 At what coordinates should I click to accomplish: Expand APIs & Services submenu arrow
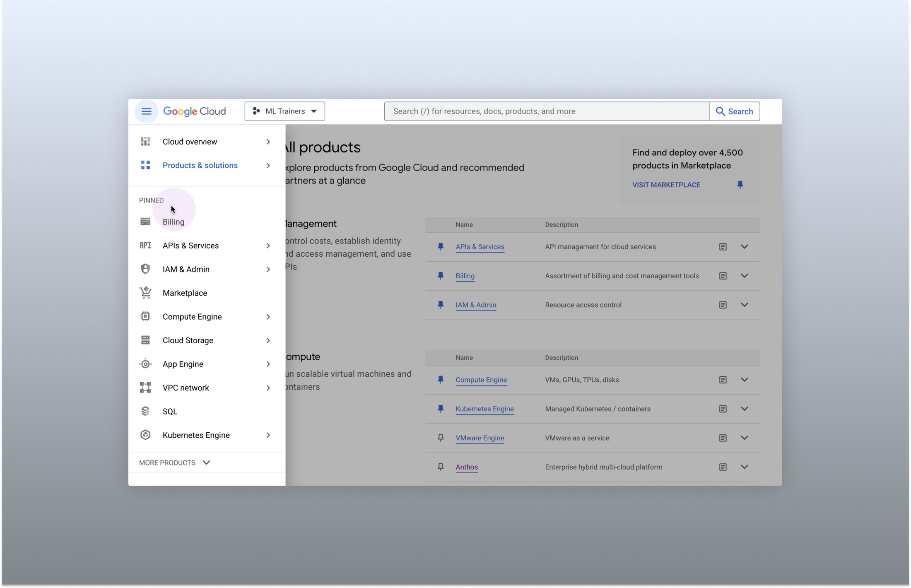click(x=268, y=246)
